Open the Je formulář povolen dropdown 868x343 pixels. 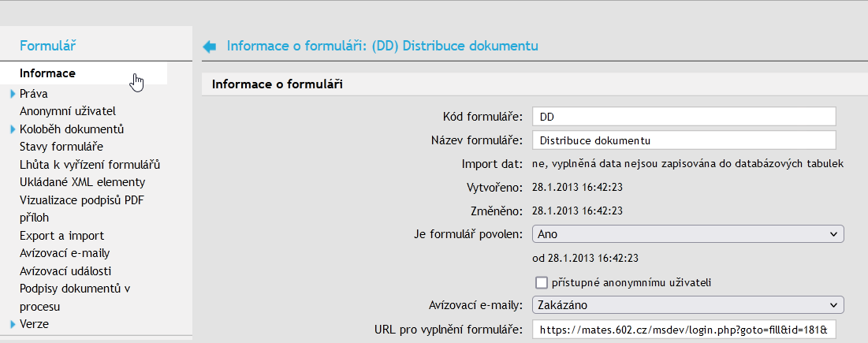pos(687,234)
